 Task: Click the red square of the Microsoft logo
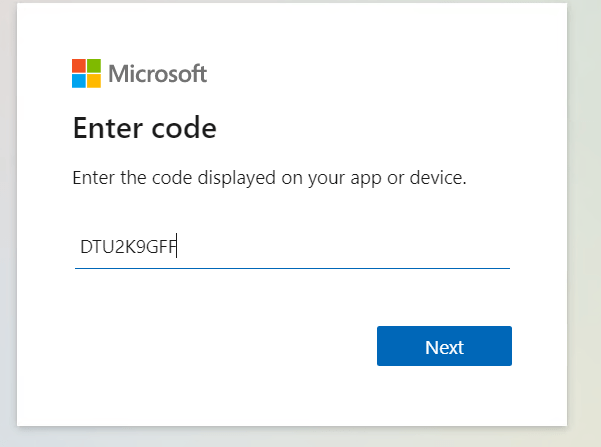click(x=79, y=66)
